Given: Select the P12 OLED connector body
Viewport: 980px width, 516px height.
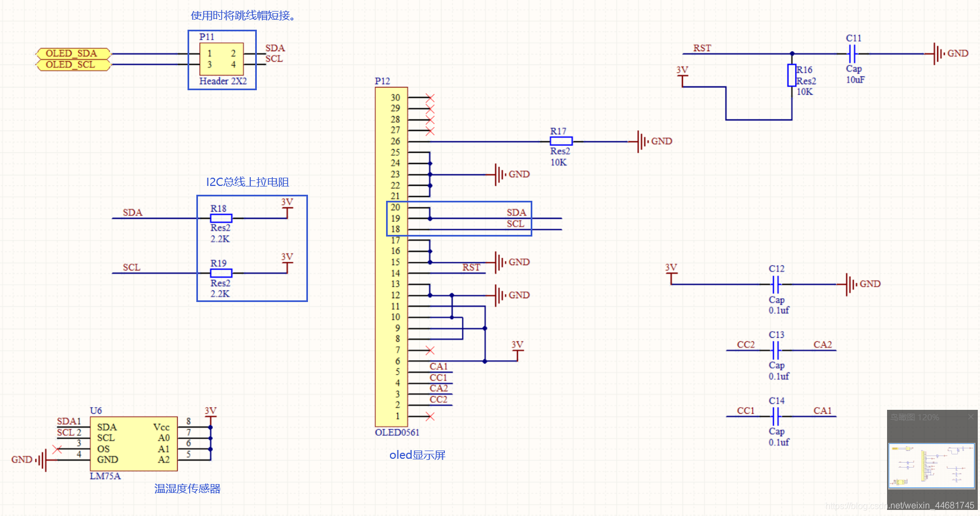Looking at the screenshot, I should [391, 257].
